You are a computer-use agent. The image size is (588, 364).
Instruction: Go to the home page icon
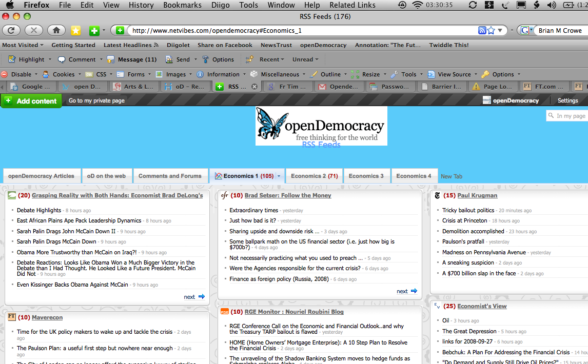(56, 30)
